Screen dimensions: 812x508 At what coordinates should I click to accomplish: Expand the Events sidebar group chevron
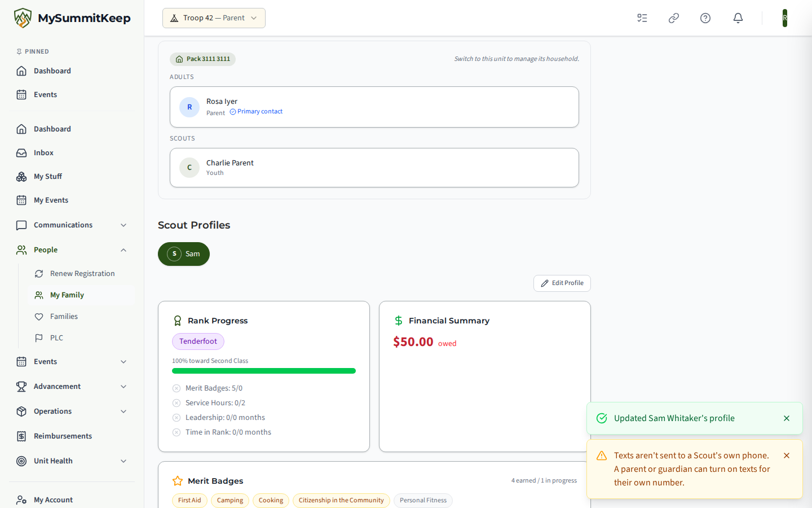(x=123, y=362)
